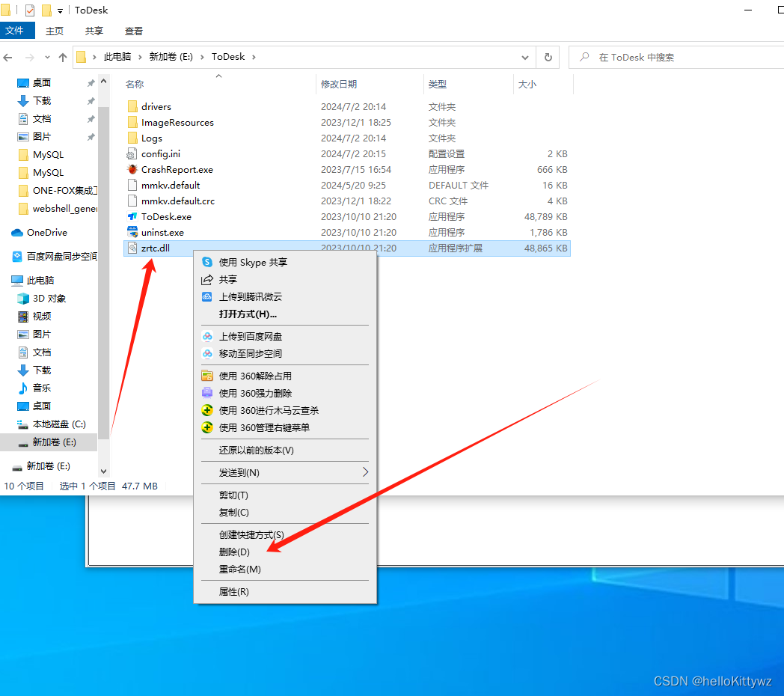This screenshot has width=784, height=696.
Task: Expand the chevron after ToDesk breadcrumb
Action: click(254, 57)
